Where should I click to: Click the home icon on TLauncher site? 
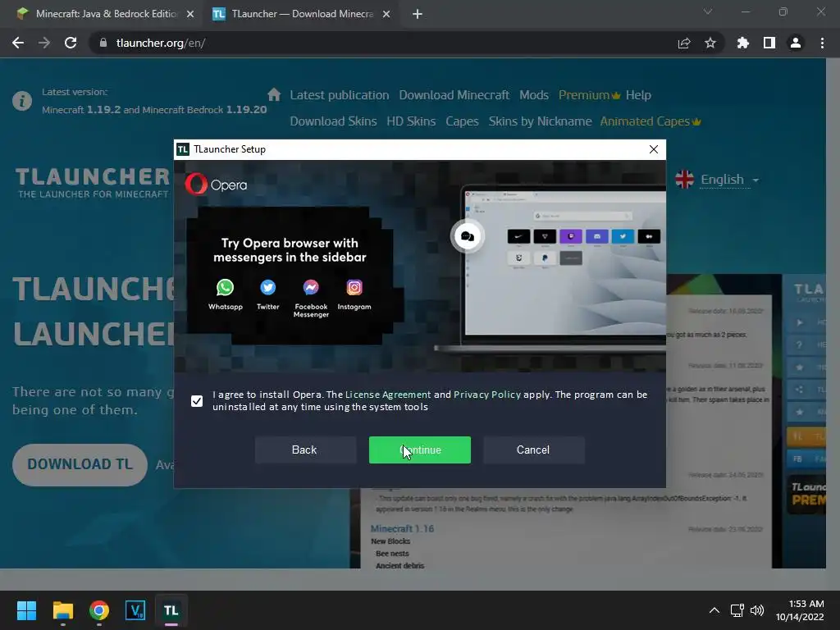[274, 95]
